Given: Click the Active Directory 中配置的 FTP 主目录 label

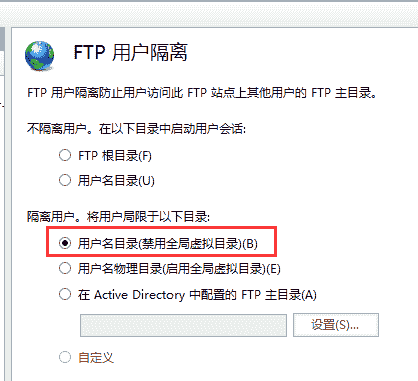Looking at the screenshot, I should (x=197, y=295).
